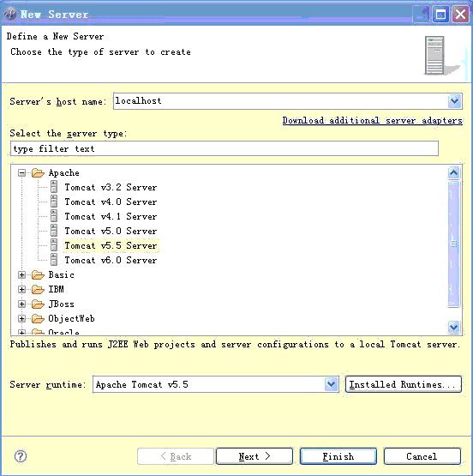Click the Next button
The image size is (473, 476).
[254, 456]
